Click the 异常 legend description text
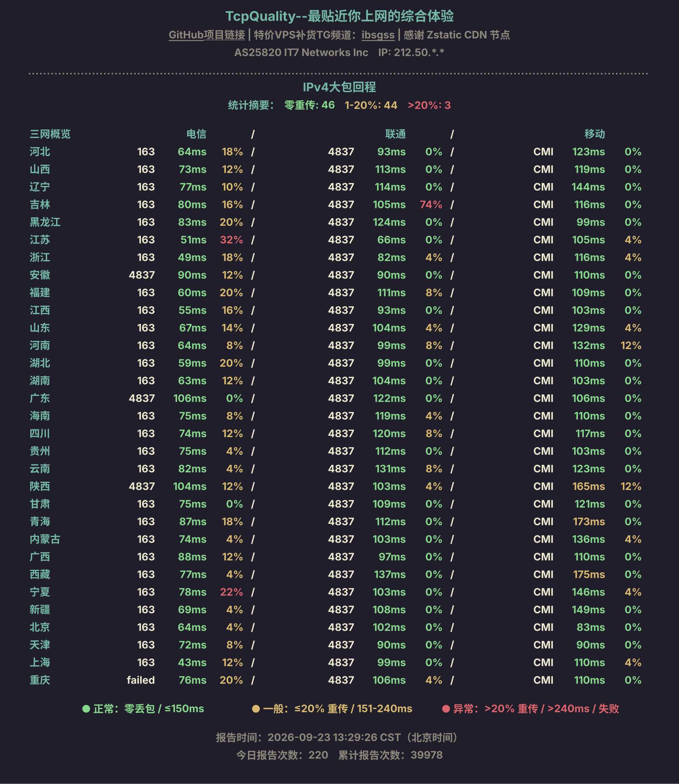 click(x=536, y=709)
